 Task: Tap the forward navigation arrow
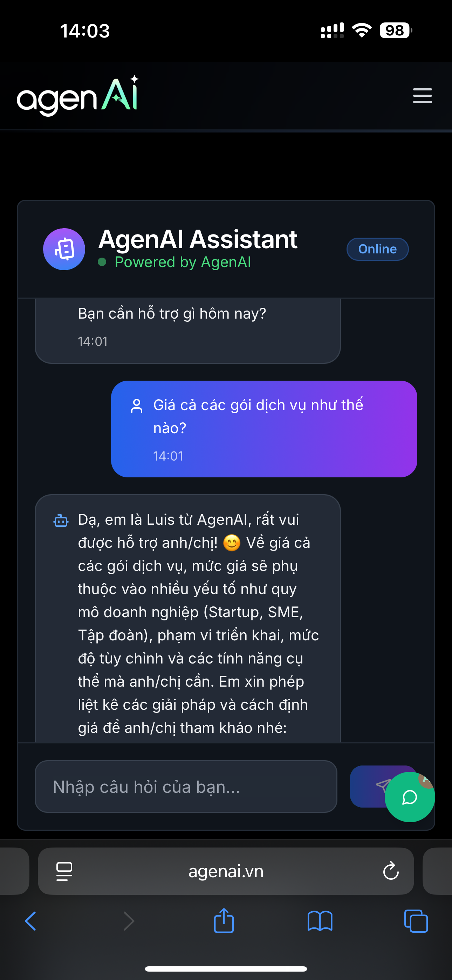(x=129, y=921)
